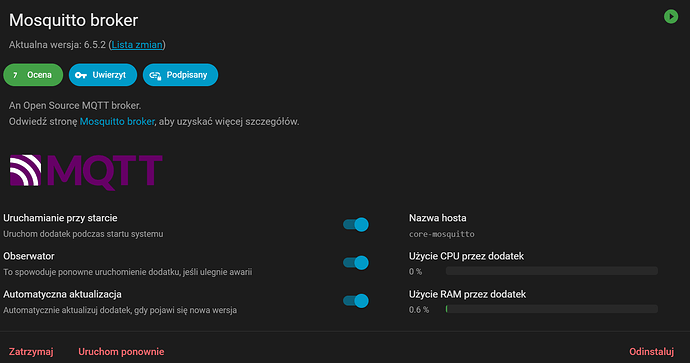Screen dimensions: 690x363
Task: Click the key icon in Uwierzyt chip
Action: tap(81, 75)
